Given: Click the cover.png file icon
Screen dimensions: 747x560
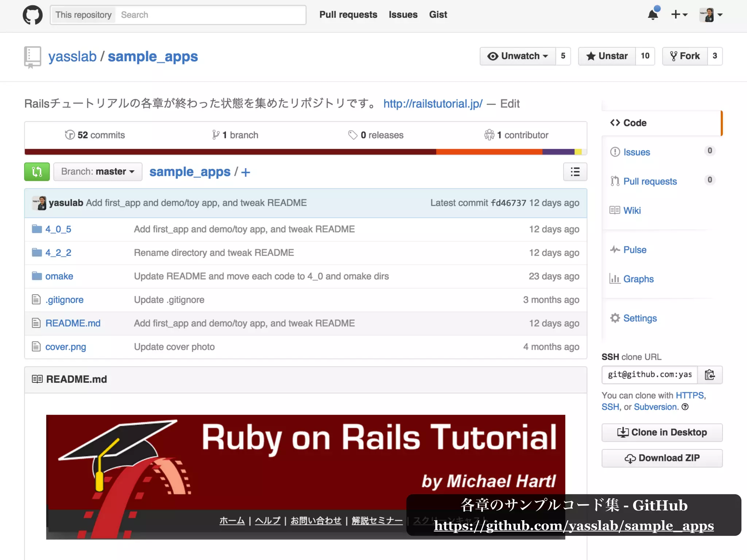Looking at the screenshot, I should click(36, 346).
